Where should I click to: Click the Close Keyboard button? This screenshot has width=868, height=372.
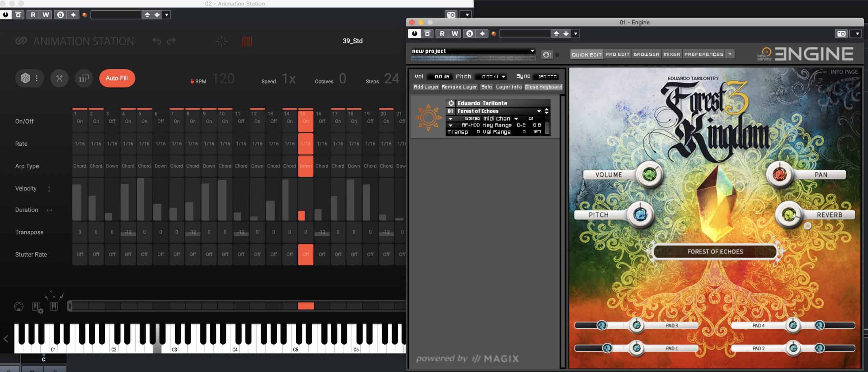pos(543,87)
